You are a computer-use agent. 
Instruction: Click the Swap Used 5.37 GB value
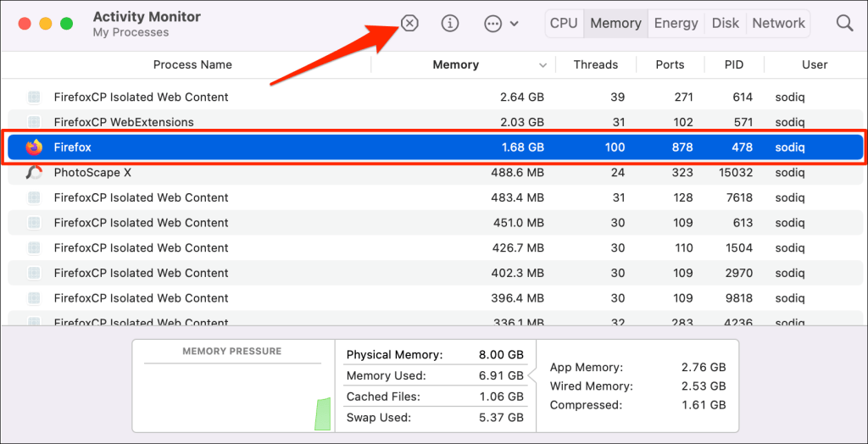(501, 417)
